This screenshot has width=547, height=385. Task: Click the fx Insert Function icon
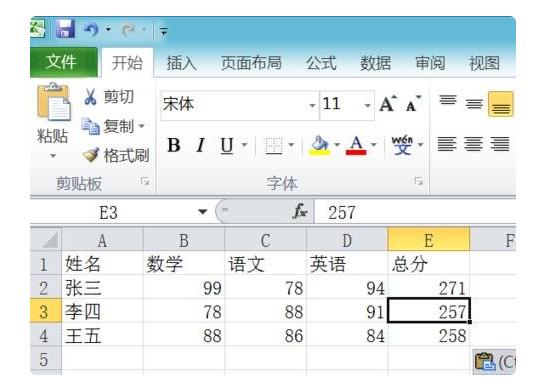point(300,211)
